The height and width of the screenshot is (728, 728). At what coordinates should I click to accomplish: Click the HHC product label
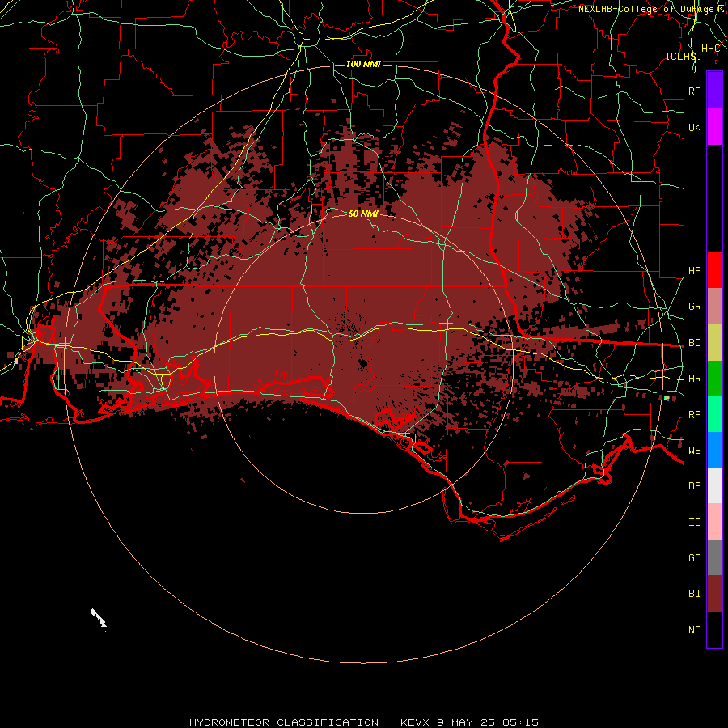[710, 49]
